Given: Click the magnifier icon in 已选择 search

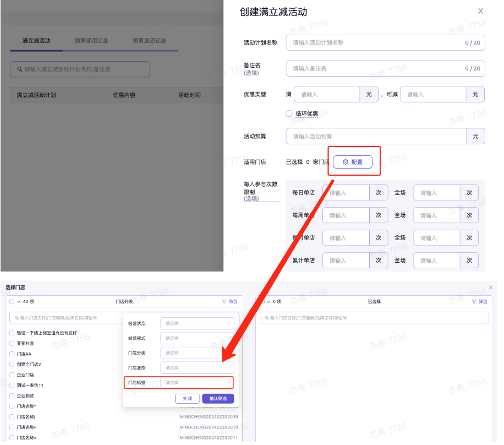Looking at the screenshot, I should click(266, 318).
